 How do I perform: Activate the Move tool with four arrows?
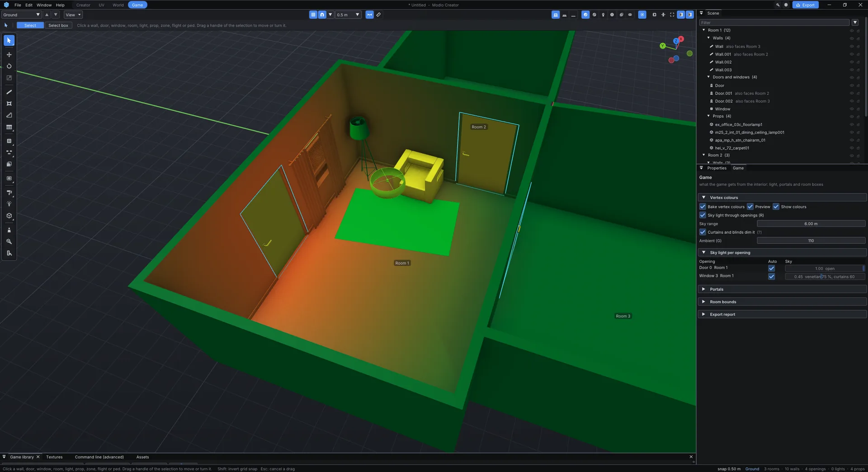click(x=9, y=55)
